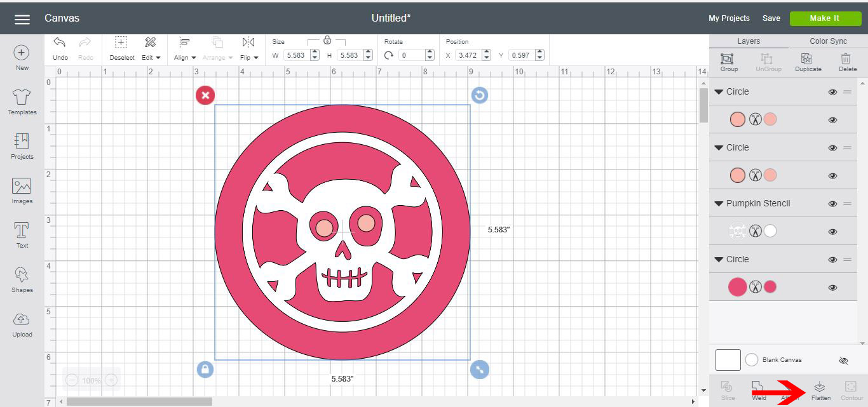The image size is (868, 407).
Task: Open the Contour tool
Action: [851, 389]
